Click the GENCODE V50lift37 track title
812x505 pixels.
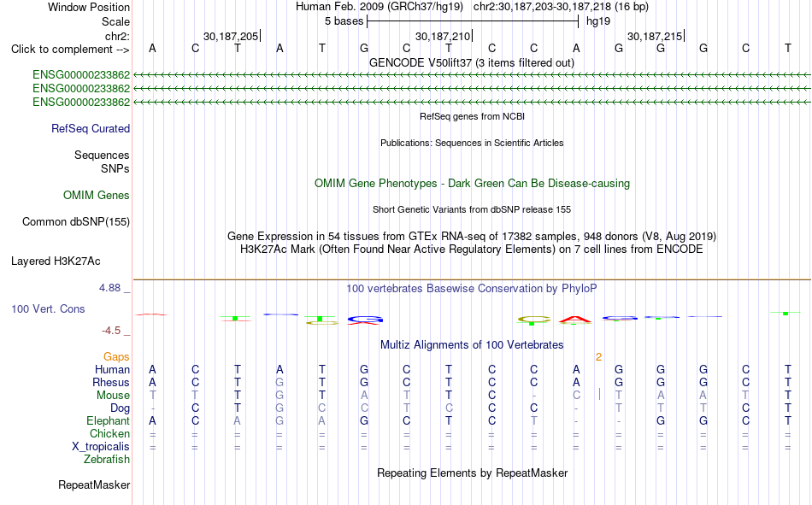coord(472,62)
